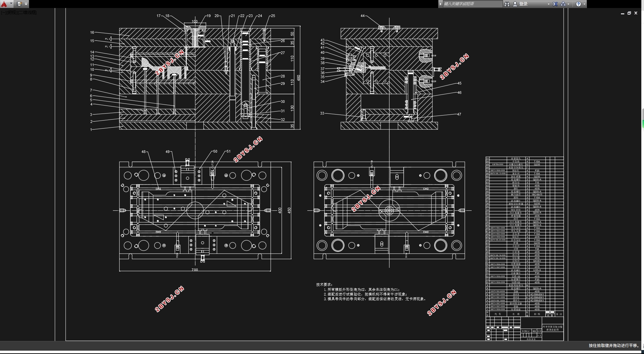Click the title block drawing name text

(x=552, y=328)
